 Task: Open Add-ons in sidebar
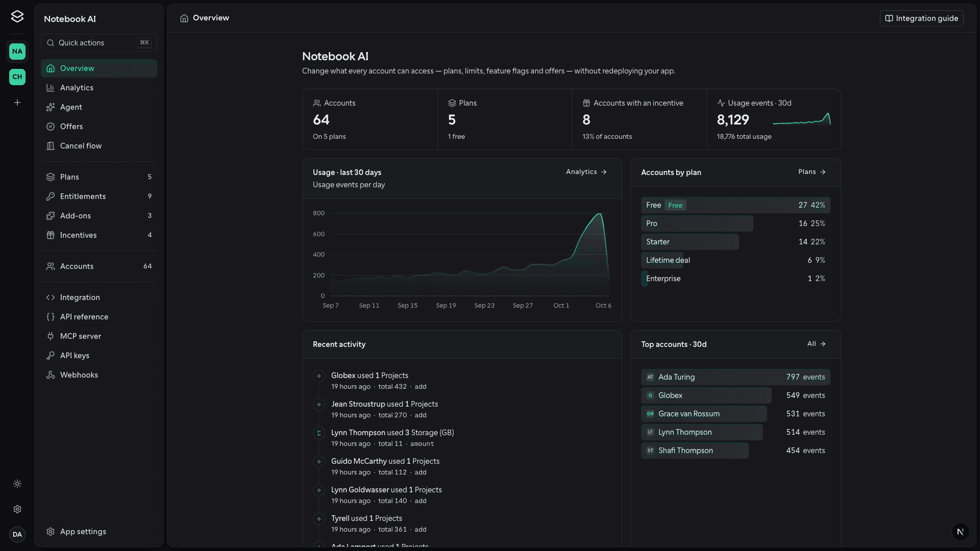point(99,216)
